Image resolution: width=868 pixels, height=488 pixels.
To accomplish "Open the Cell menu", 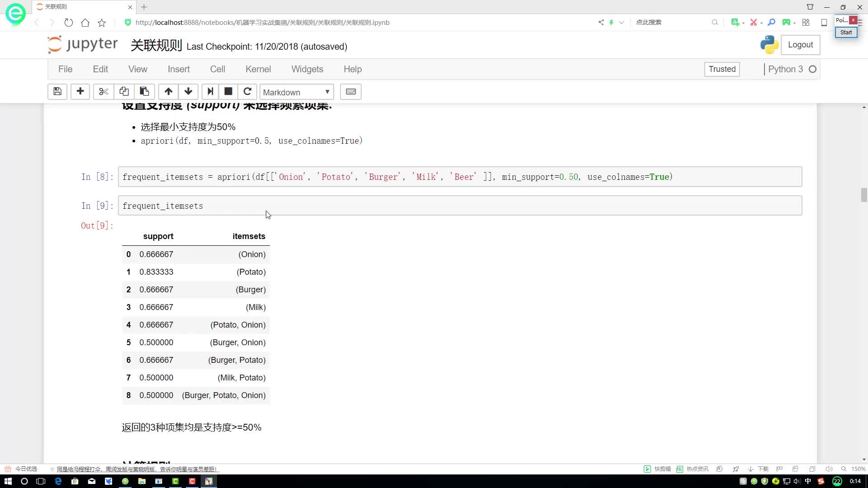I will click(217, 69).
